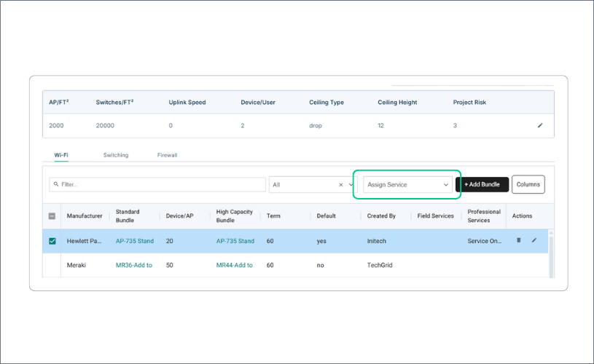Screen dimensions: 594x364
Task: Edit the Hewlett Packard bundle row
Action: click(534, 240)
